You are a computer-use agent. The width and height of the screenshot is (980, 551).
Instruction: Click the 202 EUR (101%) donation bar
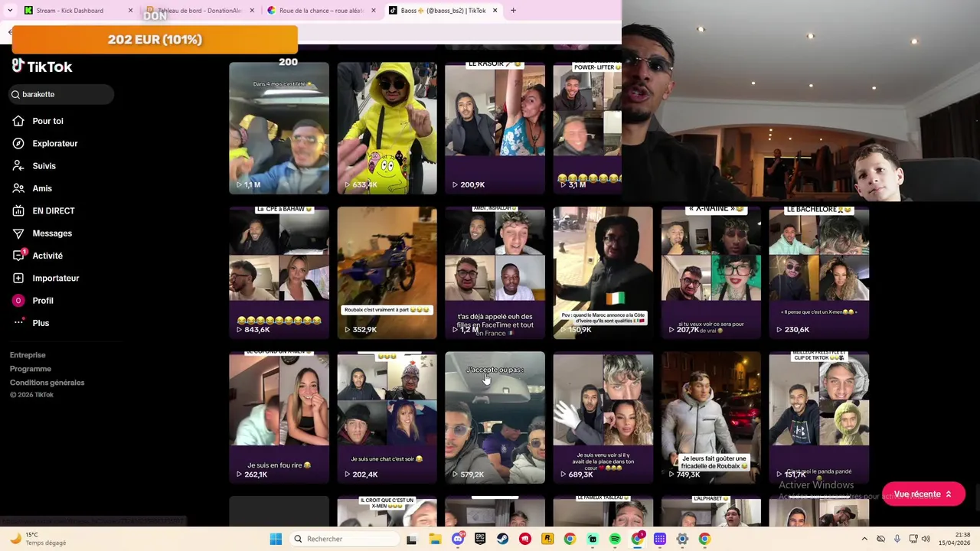click(x=155, y=40)
